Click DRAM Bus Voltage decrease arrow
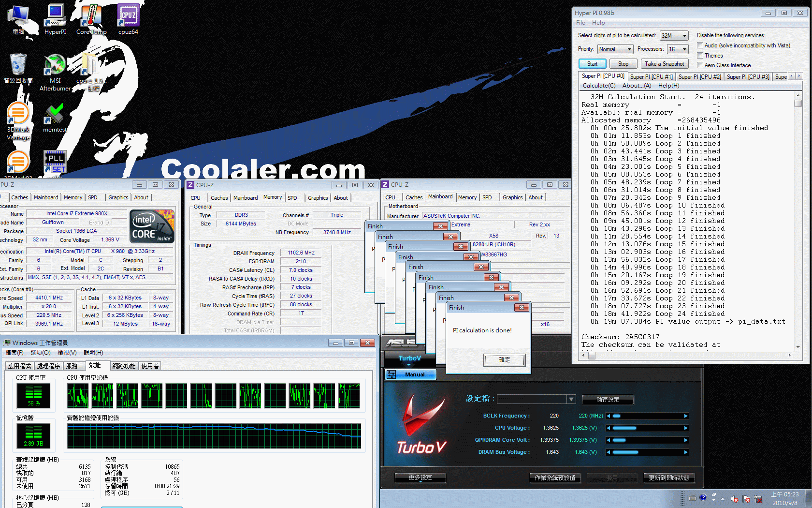Image resolution: width=812 pixels, height=508 pixels. (609, 452)
